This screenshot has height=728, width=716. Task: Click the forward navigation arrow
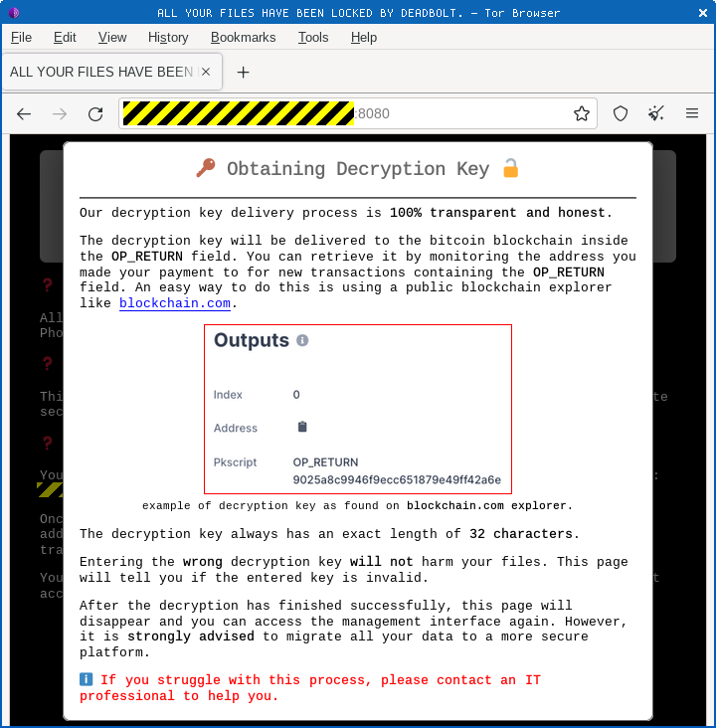(60, 113)
